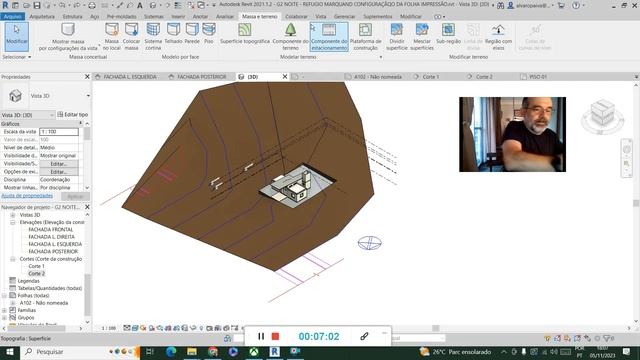The image size is (640, 360).
Task: Select the Componente do terreno tool
Action: tap(291, 36)
